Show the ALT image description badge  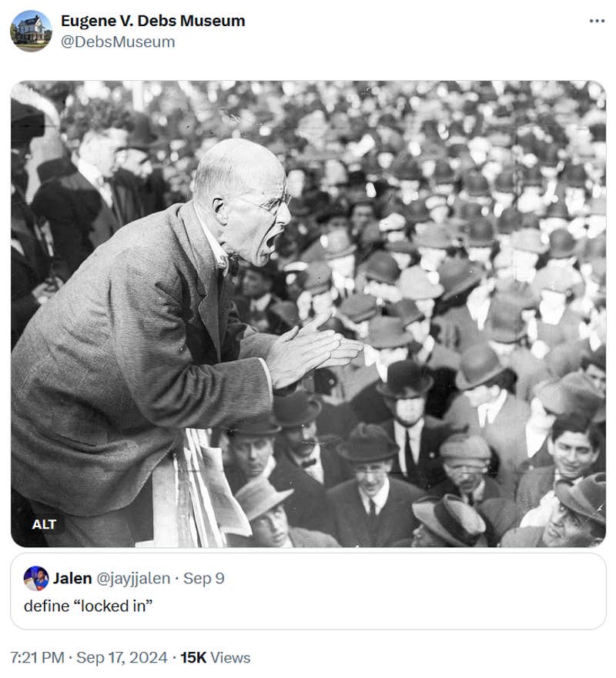[44, 524]
